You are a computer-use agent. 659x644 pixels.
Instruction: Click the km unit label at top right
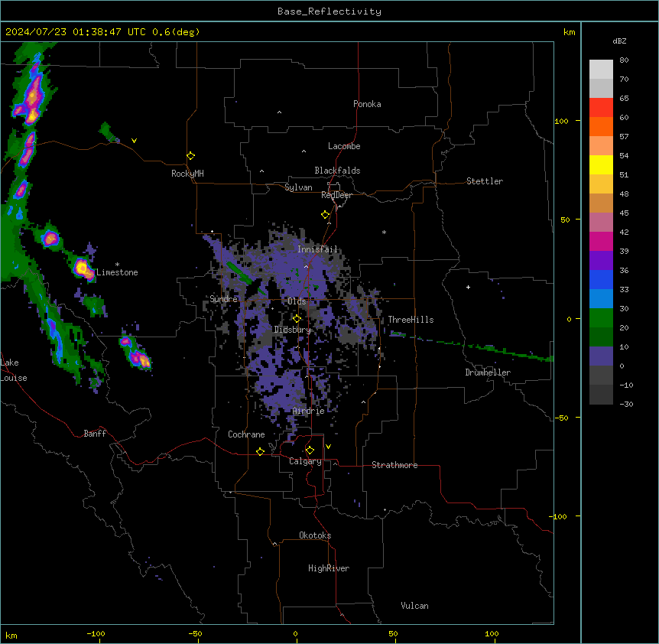[x=570, y=32]
